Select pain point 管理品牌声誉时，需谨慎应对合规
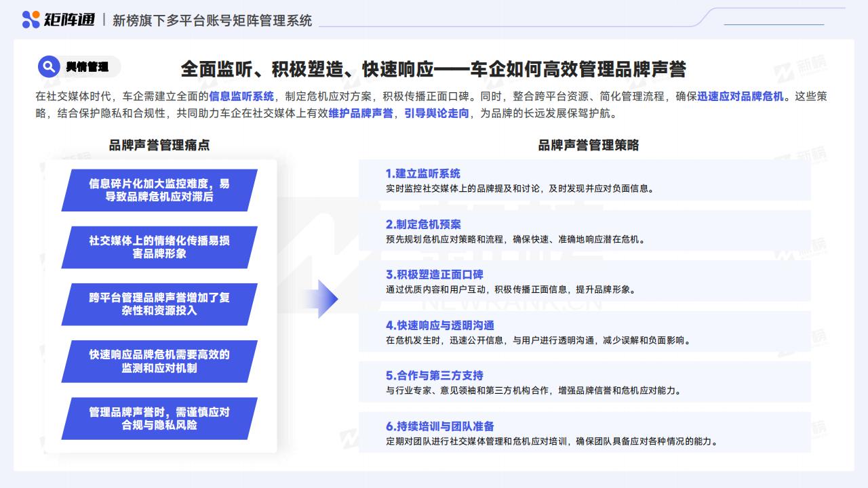The height and width of the screenshot is (488, 868). tap(159, 418)
